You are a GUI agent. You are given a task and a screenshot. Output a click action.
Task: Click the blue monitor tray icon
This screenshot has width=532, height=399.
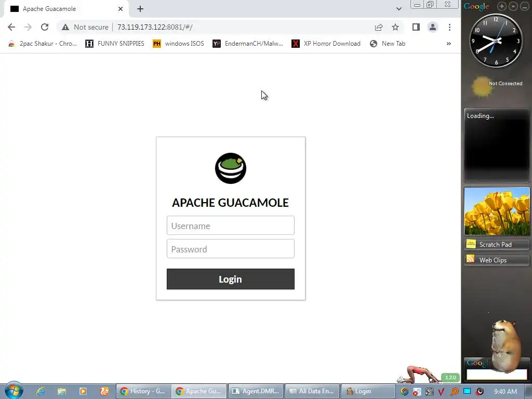click(x=467, y=391)
